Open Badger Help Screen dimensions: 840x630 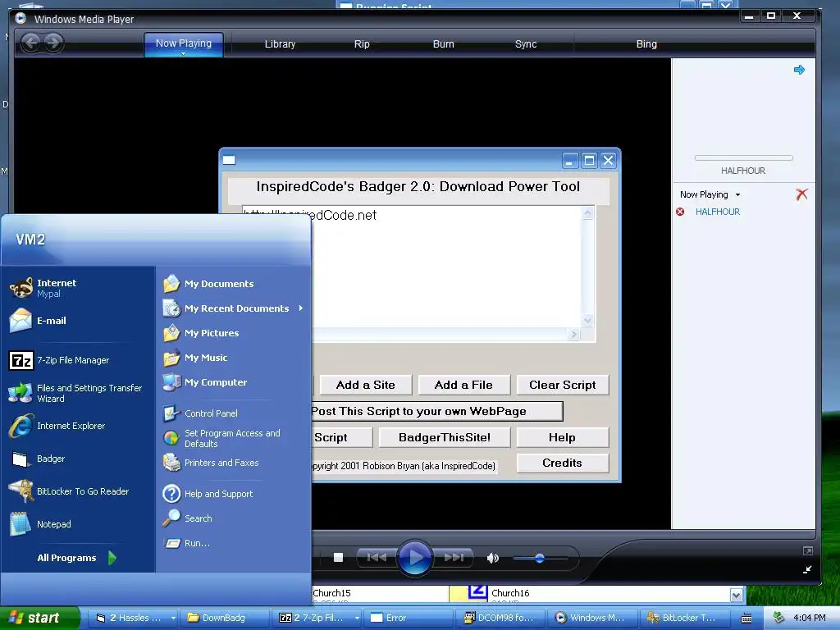tap(563, 438)
